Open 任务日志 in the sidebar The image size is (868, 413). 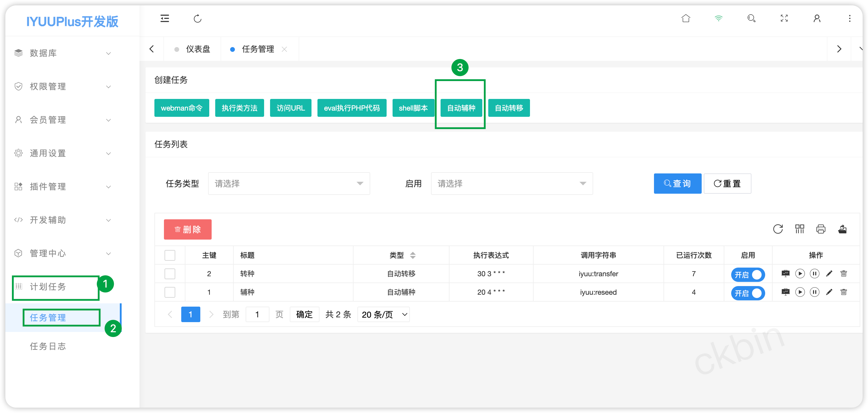(48, 346)
